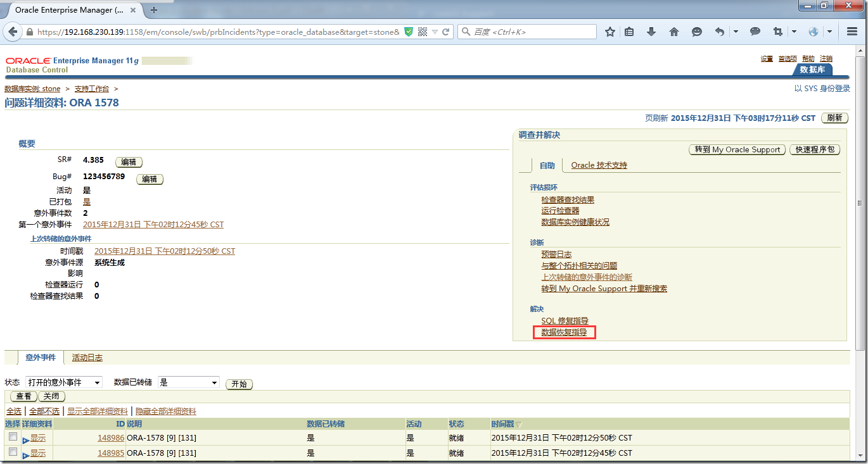Click the QR code icon in address bar
The image size is (868, 464).
(x=423, y=32)
